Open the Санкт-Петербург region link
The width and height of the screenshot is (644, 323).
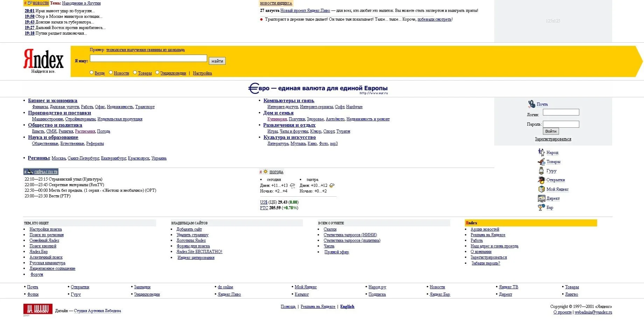(83, 158)
